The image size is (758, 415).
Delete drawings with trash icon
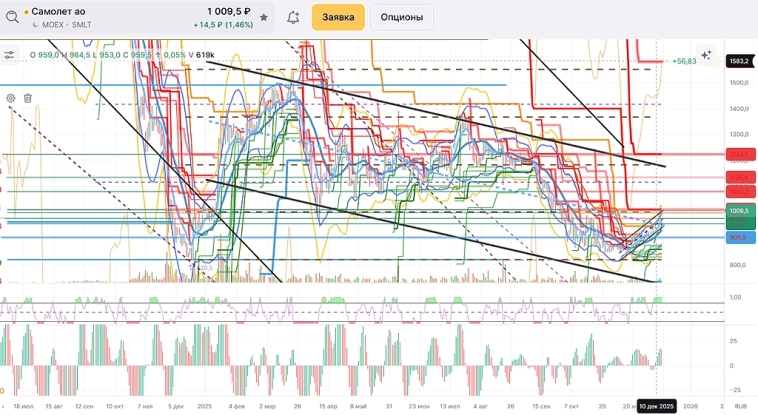(28, 98)
